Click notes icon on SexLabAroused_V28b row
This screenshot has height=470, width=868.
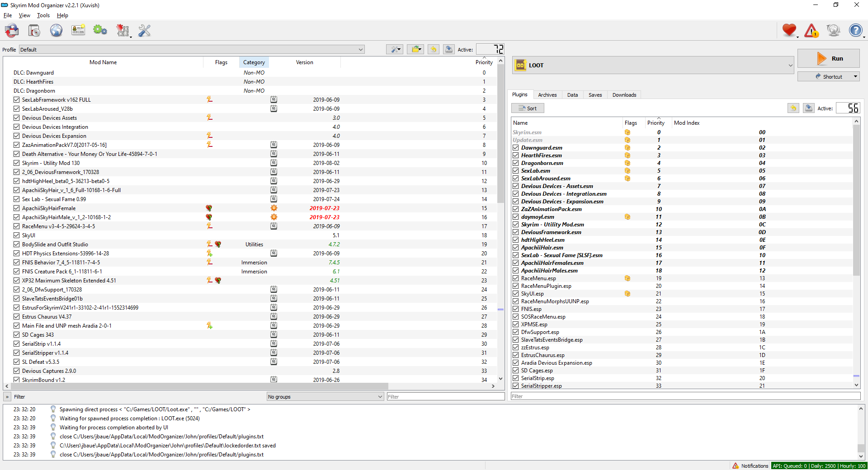(274, 108)
